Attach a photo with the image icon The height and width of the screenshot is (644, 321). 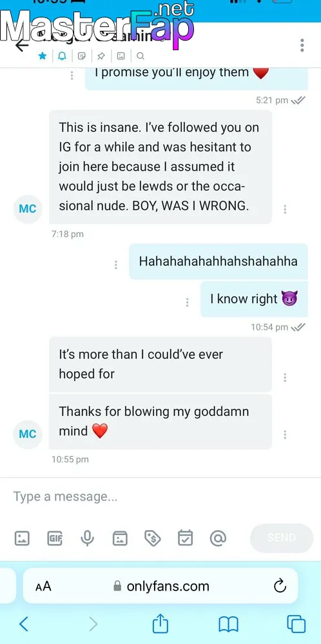pos(22,538)
